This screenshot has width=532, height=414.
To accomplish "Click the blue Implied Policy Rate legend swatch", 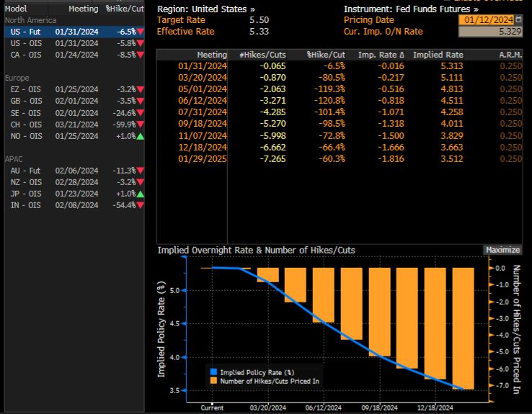I will (x=213, y=372).
